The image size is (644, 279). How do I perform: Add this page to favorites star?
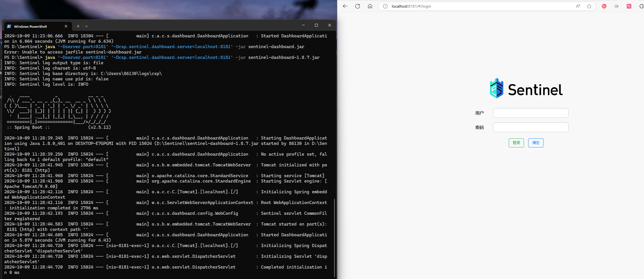click(589, 6)
